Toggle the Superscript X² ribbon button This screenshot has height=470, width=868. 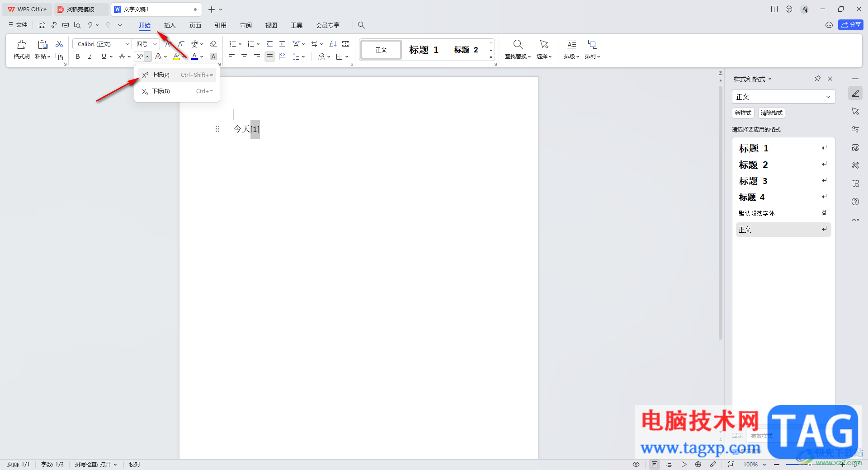click(140, 56)
